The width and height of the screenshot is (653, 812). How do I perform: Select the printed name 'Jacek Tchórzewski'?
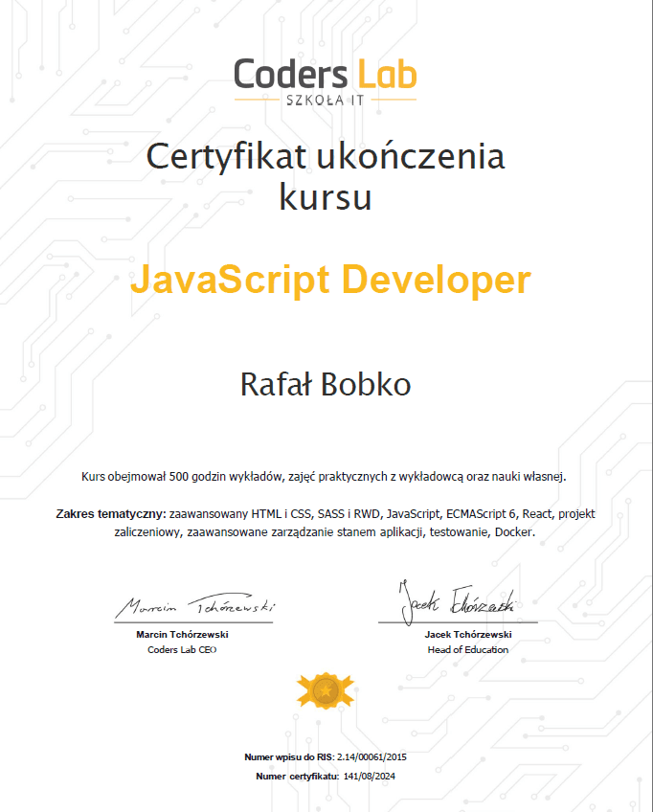tap(468, 634)
